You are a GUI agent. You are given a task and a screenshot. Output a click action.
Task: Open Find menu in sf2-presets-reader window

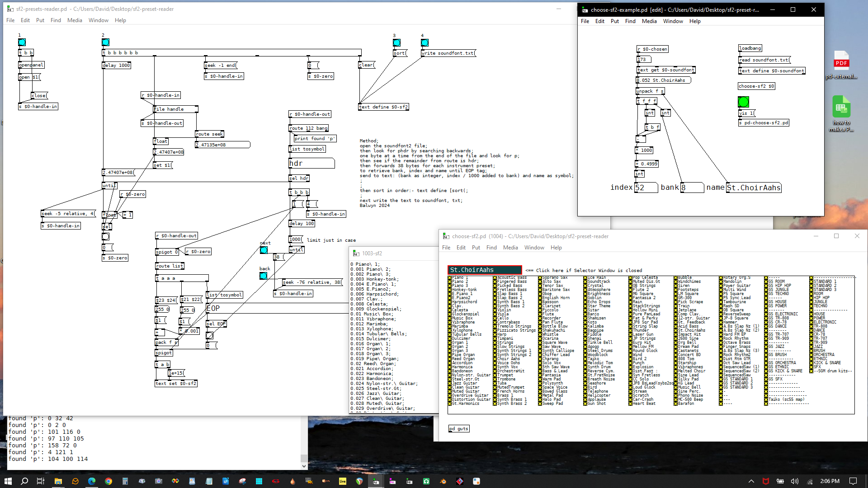click(x=56, y=20)
